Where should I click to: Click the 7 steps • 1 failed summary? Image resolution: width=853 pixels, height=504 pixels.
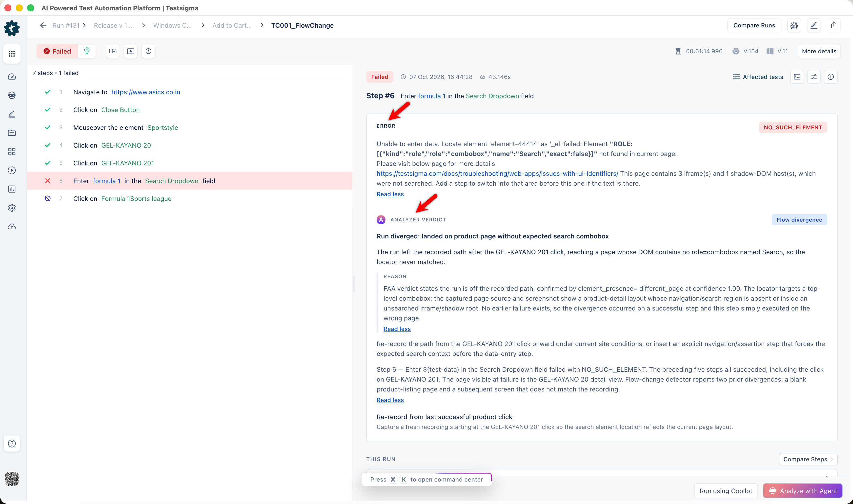point(55,73)
